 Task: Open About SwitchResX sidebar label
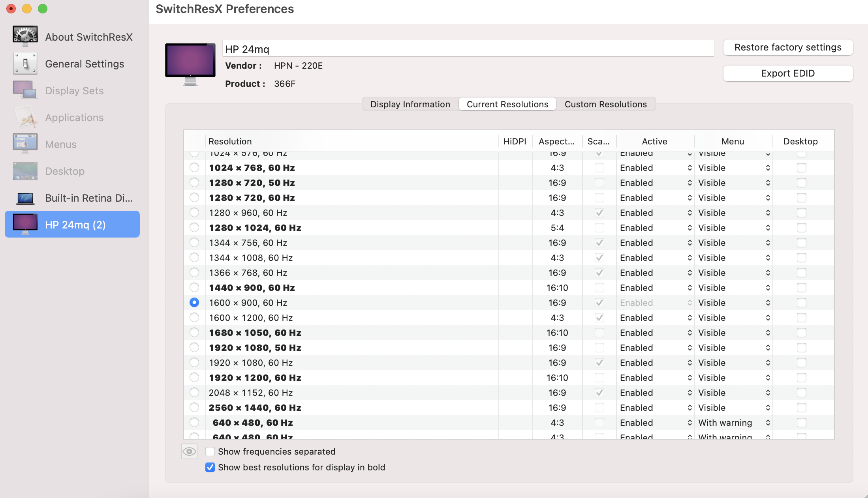[89, 37]
